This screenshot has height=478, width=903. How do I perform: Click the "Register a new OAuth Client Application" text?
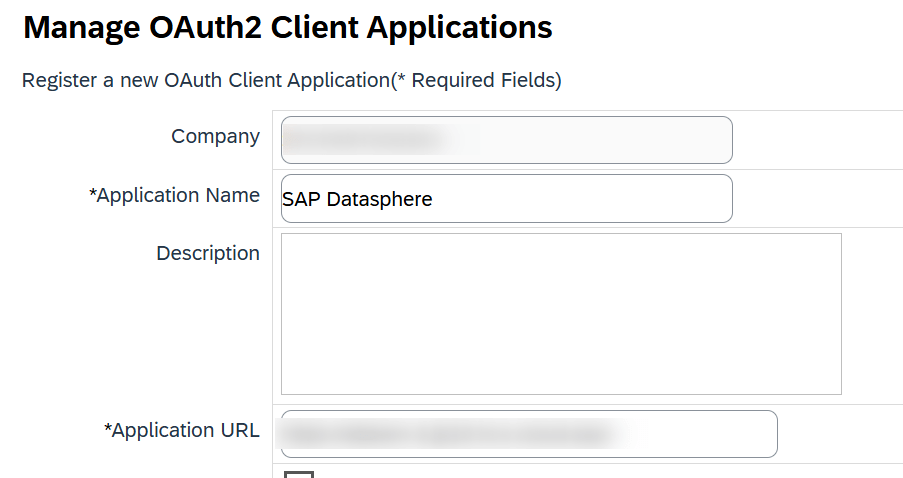click(204, 81)
